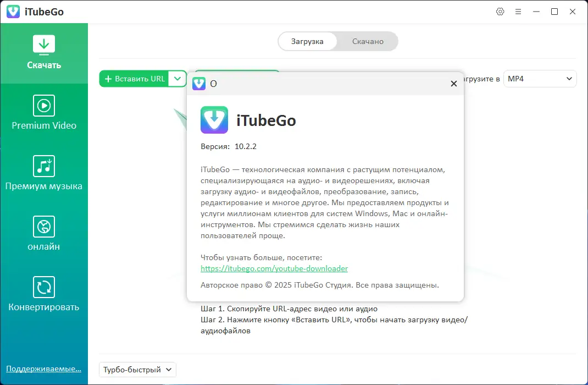
Task: Open the itubego.com youtube-downloader link
Action: coord(274,268)
